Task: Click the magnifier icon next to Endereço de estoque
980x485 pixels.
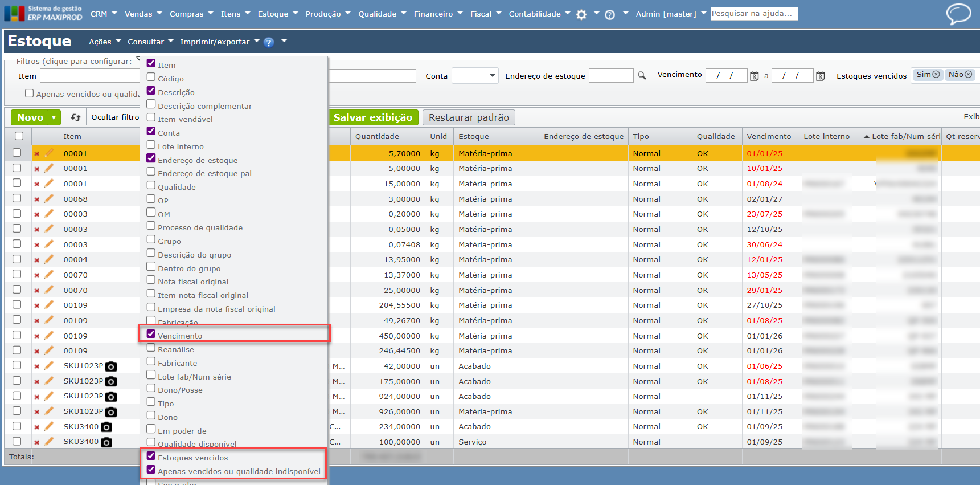Action: (x=642, y=76)
